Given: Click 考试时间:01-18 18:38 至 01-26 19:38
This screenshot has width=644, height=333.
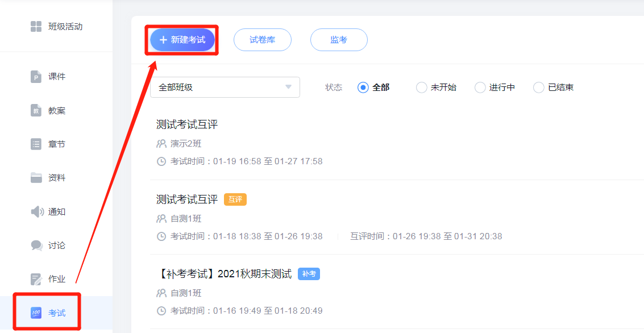Looking at the screenshot, I should [x=247, y=236].
